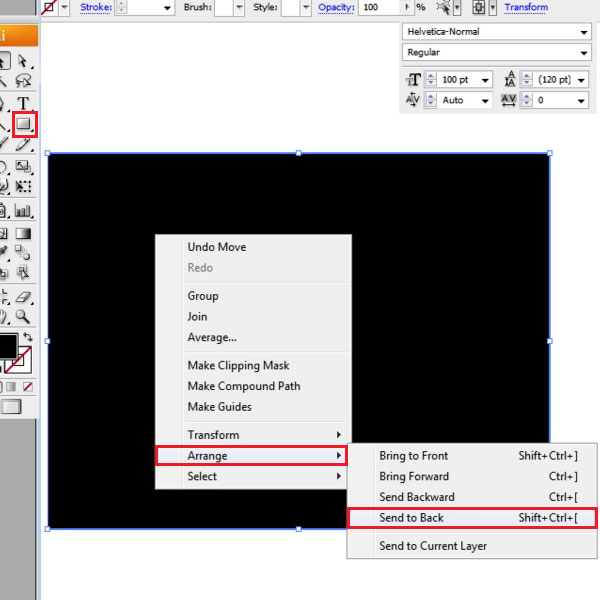Select the Zoom tool

pos(22,317)
